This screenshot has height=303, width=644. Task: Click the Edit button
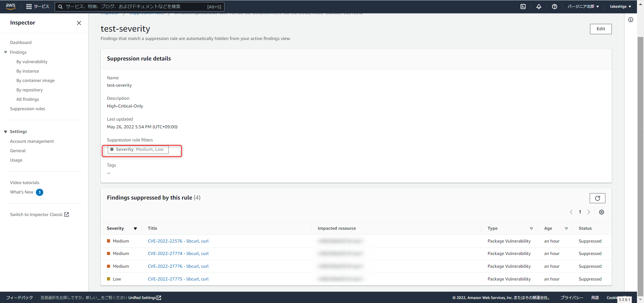601,29
